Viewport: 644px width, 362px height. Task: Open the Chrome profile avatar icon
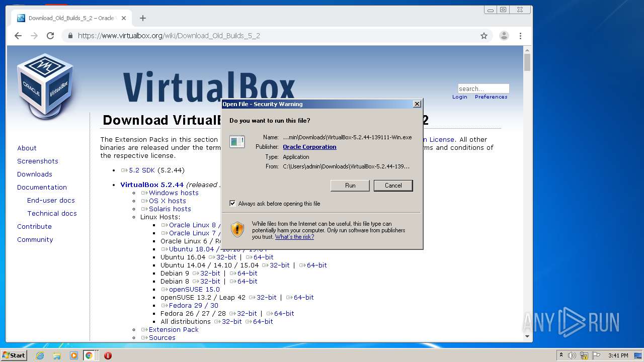point(504,36)
